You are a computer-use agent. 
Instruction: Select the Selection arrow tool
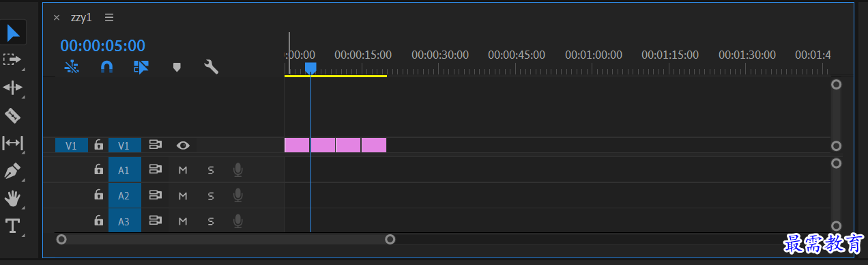coord(14,31)
